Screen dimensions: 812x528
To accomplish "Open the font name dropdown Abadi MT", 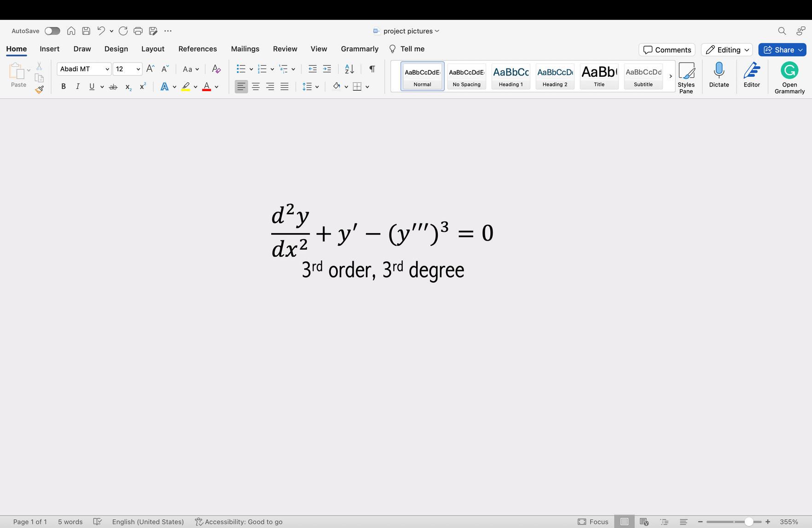I will [84, 69].
